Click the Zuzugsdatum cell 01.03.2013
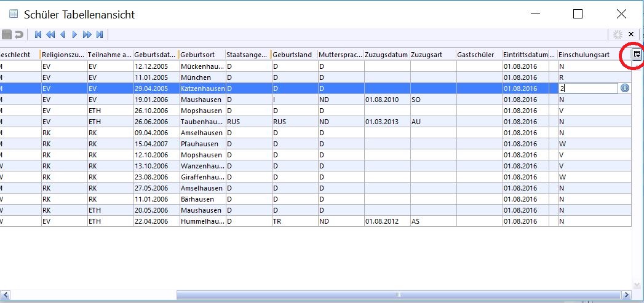644x303 pixels. tap(387, 122)
